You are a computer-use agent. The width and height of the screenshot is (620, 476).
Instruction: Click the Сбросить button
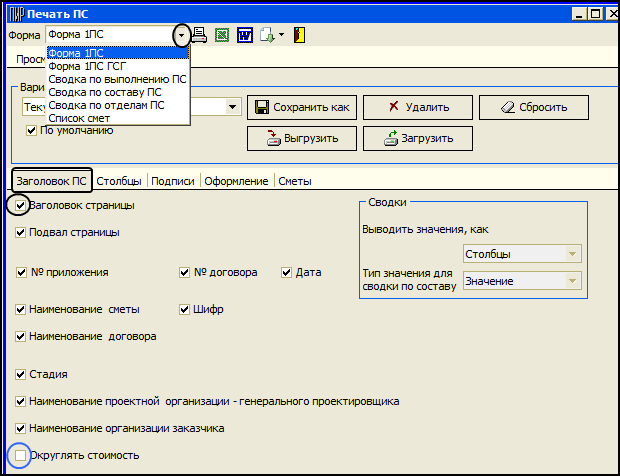click(534, 107)
